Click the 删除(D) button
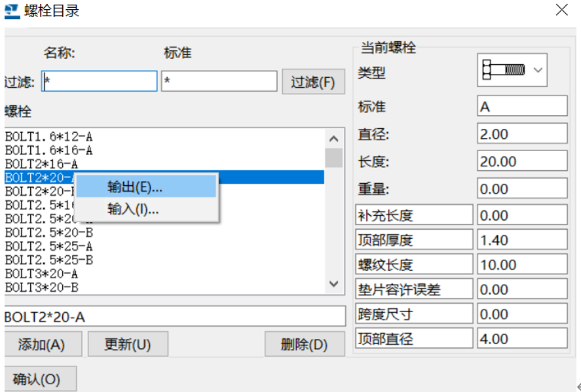 click(305, 344)
